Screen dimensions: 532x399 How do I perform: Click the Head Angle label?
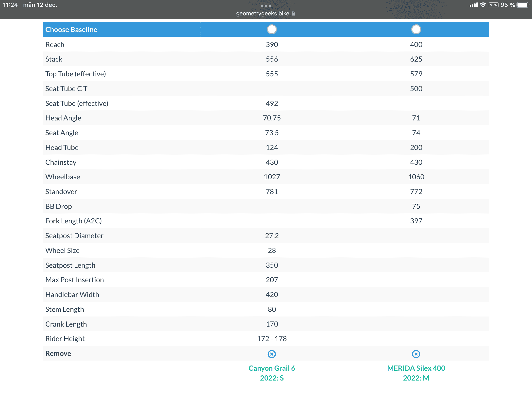[63, 118]
